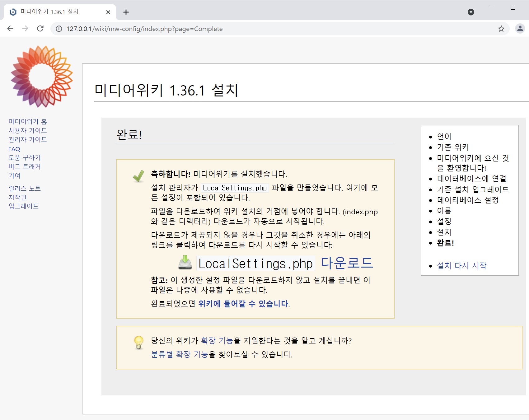Open the 확장 기능 link
The width and height of the screenshot is (529, 420).
coord(217,341)
